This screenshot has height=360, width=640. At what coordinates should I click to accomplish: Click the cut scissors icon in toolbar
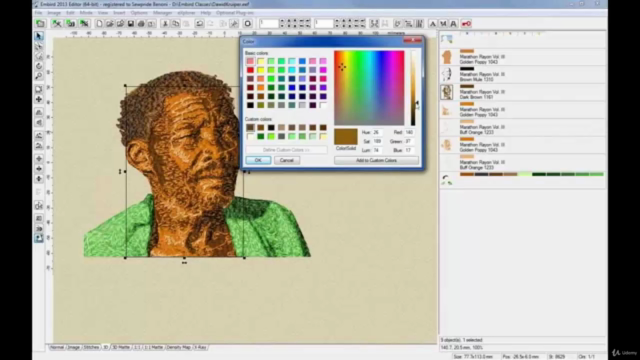[x=165, y=24]
